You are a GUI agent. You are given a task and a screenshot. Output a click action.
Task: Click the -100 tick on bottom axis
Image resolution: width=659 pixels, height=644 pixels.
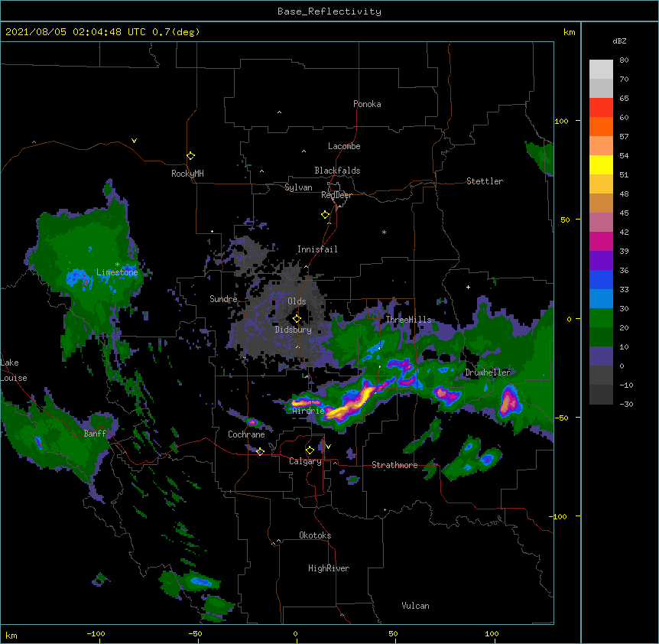coord(96,633)
